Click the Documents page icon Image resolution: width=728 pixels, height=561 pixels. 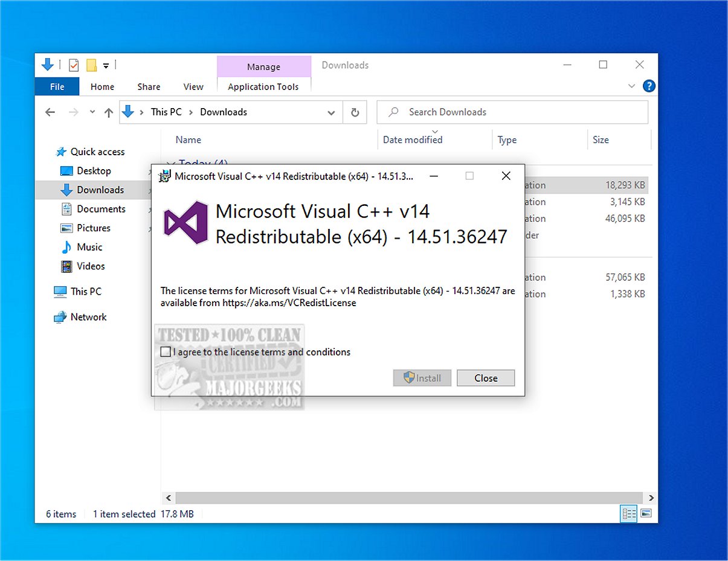click(66, 209)
